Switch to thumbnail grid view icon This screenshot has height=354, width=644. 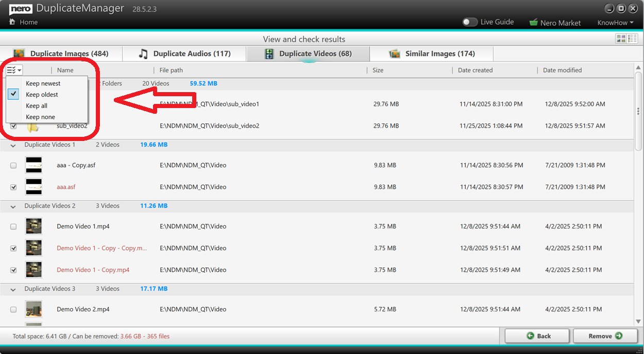pyautogui.click(x=621, y=39)
